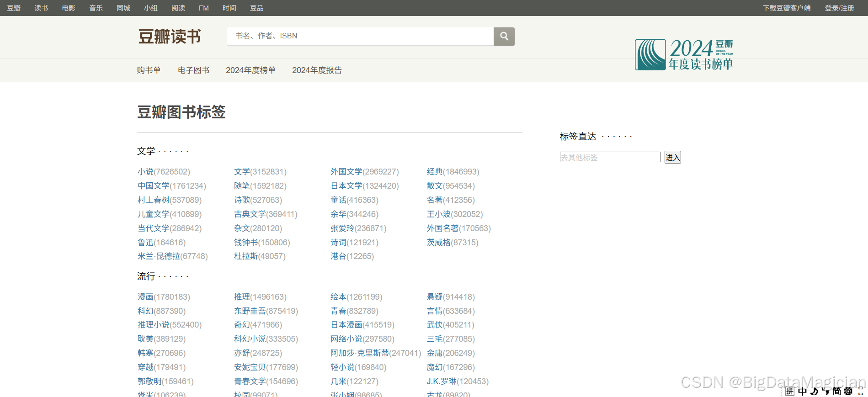Image resolution: width=868 pixels, height=397 pixels.
Task: Open the 余华 tag link
Action: point(339,214)
